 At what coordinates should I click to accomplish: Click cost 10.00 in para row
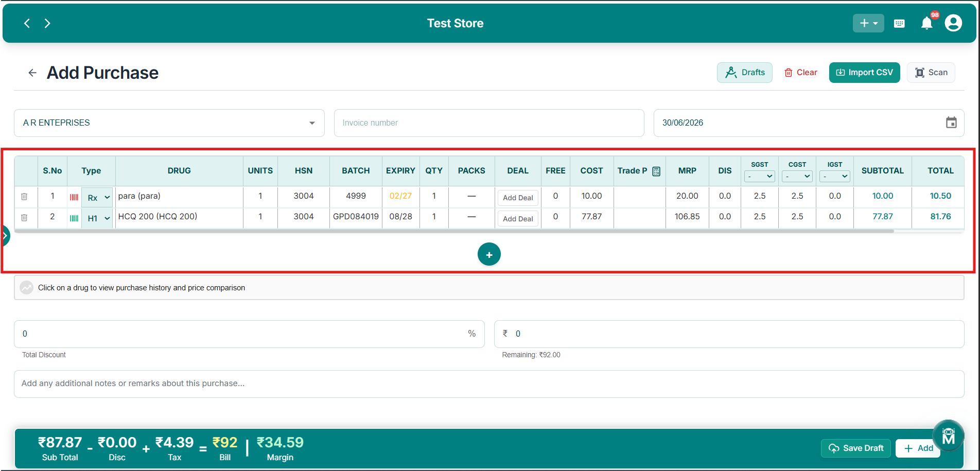pos(591,196)
